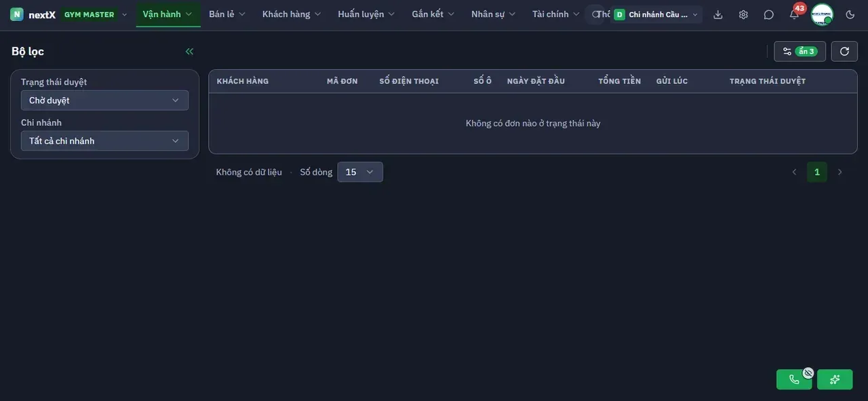Refresh the order list
This screenshot has height=401, width=868.
pyautogui.click(x=844, y=51)
